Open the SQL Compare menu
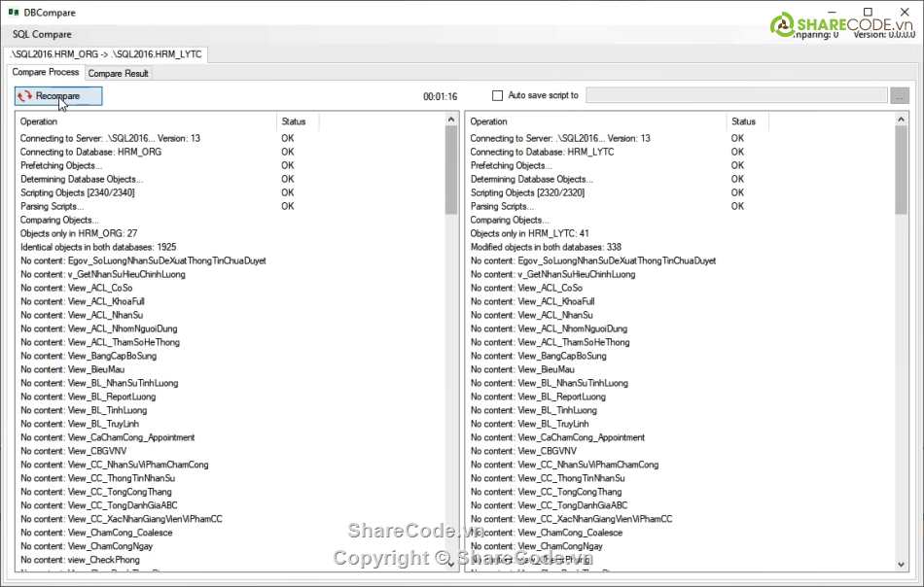This screenshot has width=924, height=587. 42,34
